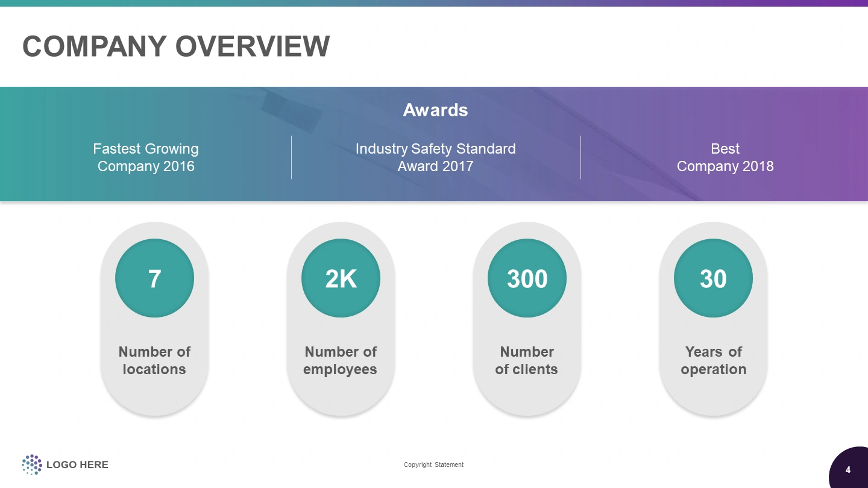
Task: Click the teal circle showing 30
Action: 713,278
